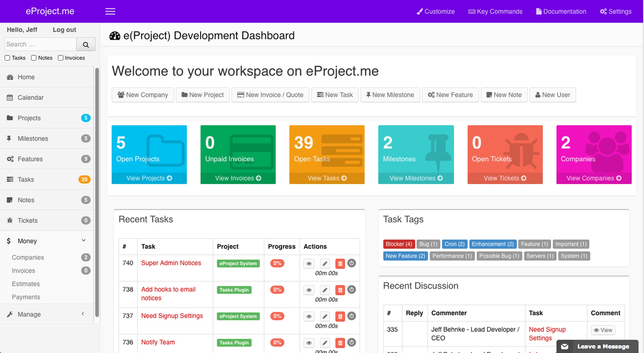The width and height of the screenshot is (644, 353).
Task: Check the Notes filter checkbox
Action: pos(34,58)
